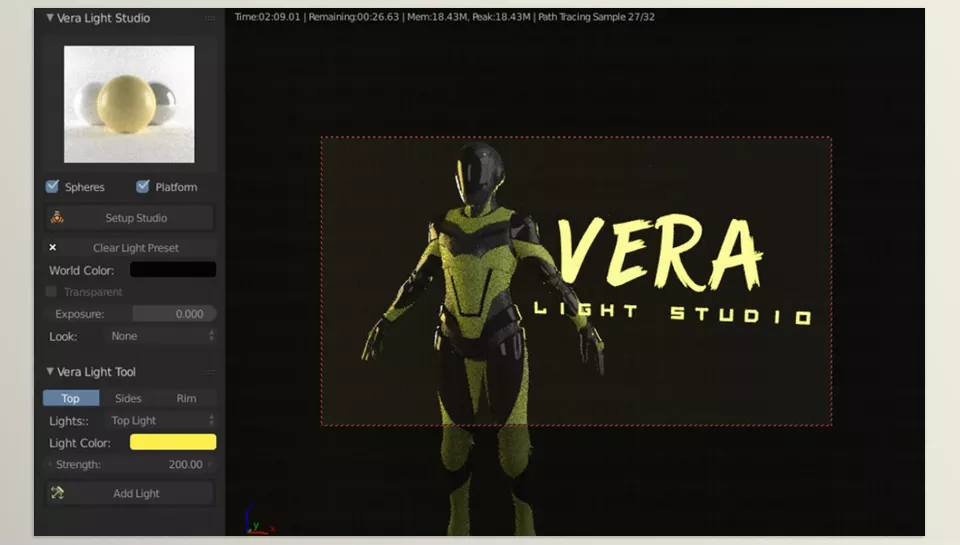Open the yellow Light Color swatch
This screenshot has width=960, height=545.
173,442
